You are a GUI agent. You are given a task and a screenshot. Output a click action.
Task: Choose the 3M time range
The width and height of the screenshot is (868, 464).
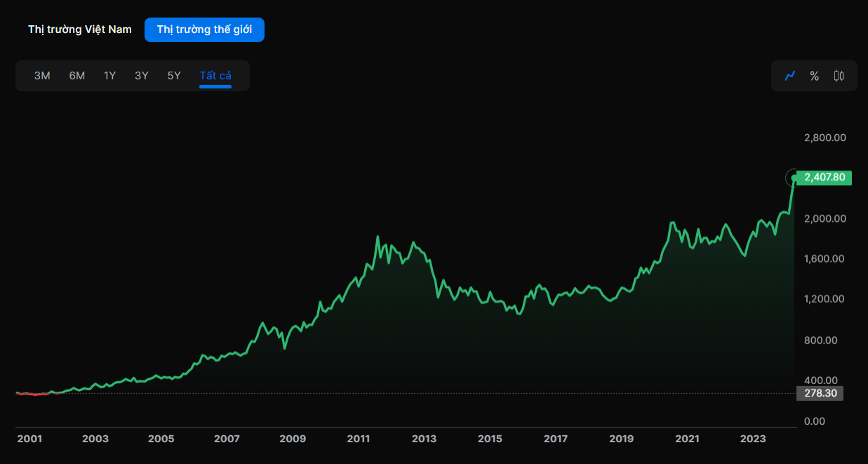point(42,76)
